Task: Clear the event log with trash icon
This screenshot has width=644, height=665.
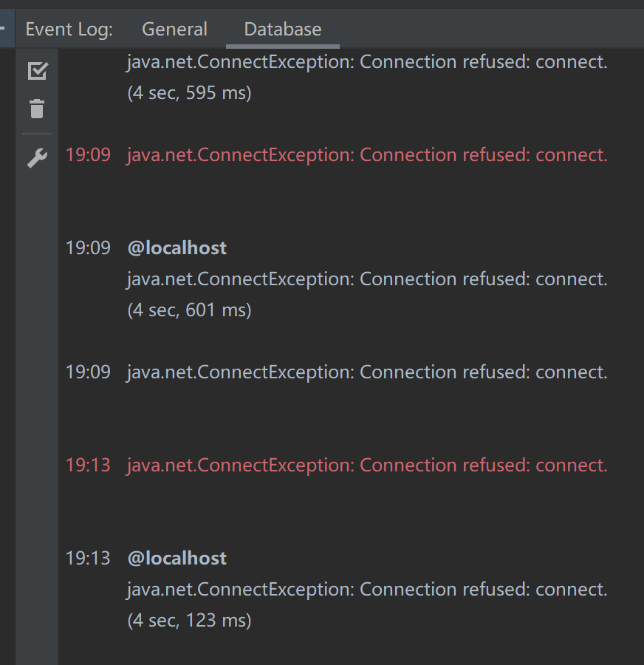Action: point(38,109)
